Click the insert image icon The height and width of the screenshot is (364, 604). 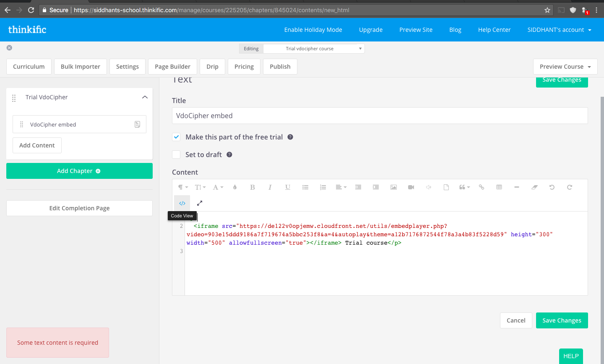(393, 187)
